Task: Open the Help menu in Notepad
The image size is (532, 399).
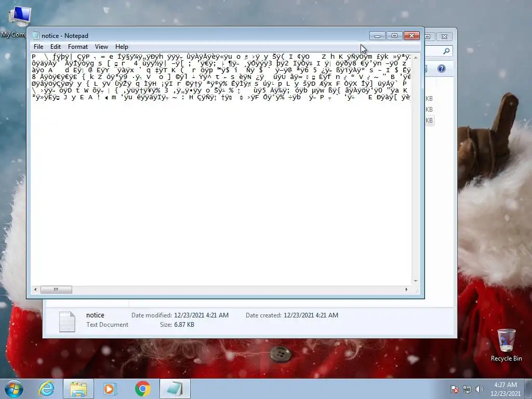Action: 122,47
